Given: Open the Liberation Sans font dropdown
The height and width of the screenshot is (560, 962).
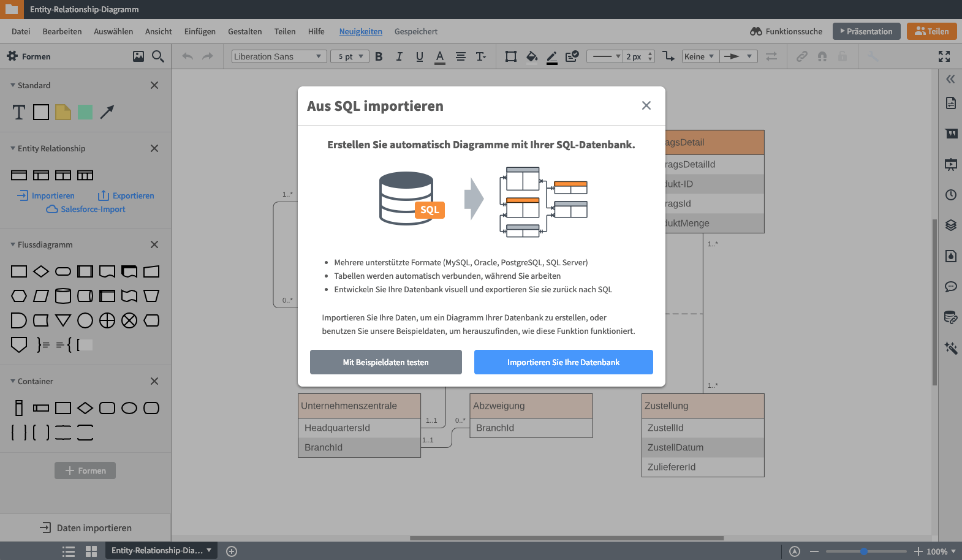Looking at the screenshot, I should tap(278, 56).
